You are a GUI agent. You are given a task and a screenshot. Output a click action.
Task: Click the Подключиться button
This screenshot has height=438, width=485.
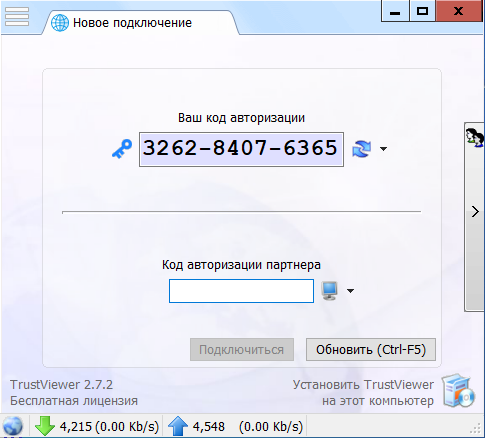[x=242, y=350]
